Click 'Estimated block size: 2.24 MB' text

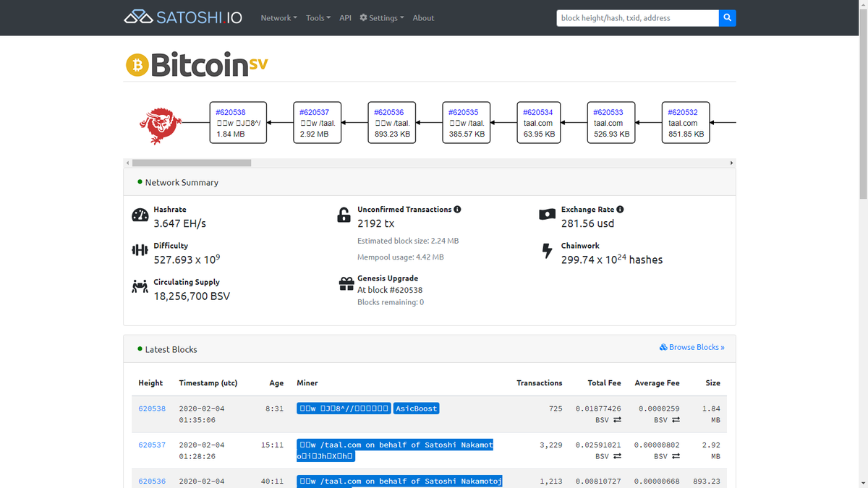pyautogui.click(x=408, y=241)
